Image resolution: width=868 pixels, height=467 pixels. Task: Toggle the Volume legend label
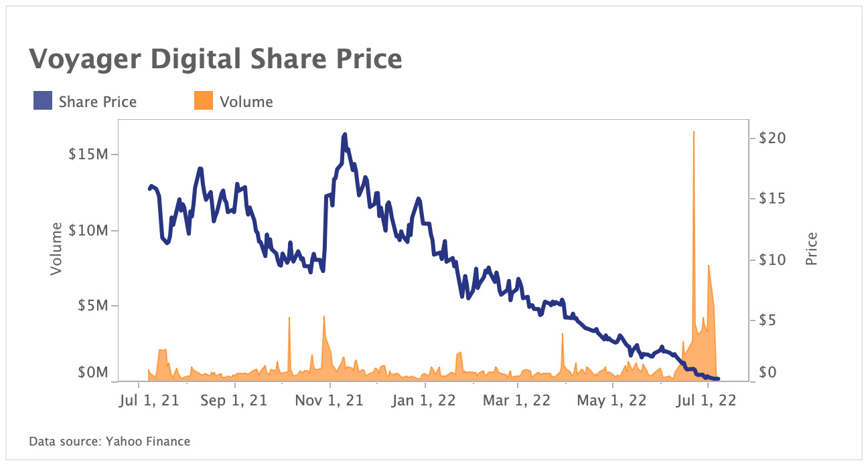246,102
